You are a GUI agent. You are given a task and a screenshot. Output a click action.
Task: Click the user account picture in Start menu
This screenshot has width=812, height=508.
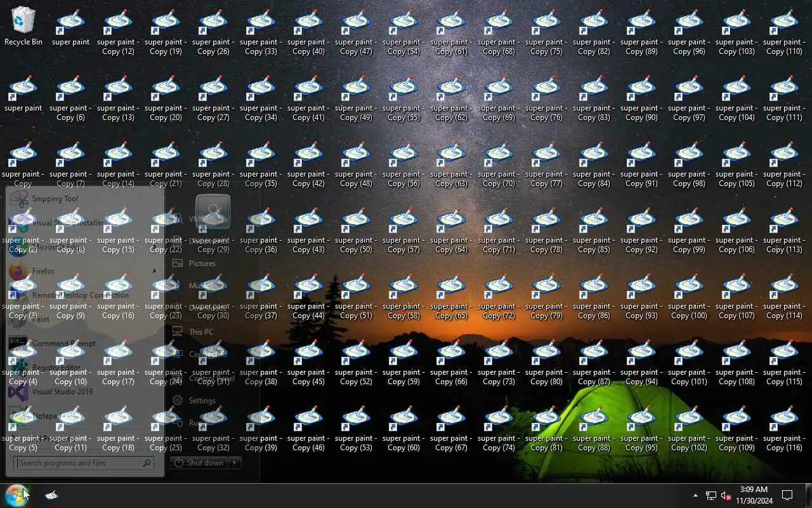pos(213,212)
